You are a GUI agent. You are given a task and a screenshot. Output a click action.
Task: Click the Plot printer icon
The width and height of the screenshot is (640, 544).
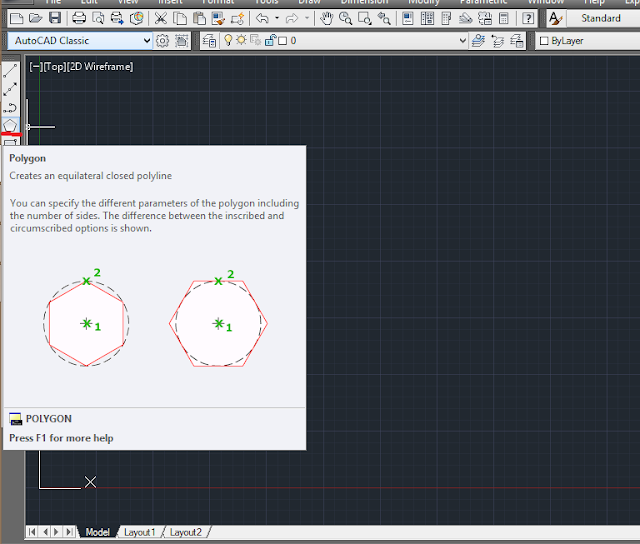[79, 18]
